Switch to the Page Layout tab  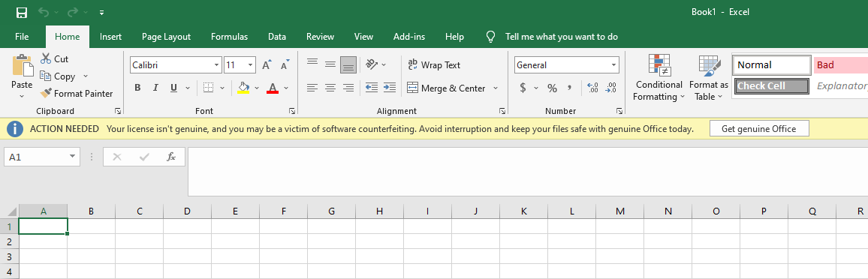pyautogui.click(x=166, y=37)
